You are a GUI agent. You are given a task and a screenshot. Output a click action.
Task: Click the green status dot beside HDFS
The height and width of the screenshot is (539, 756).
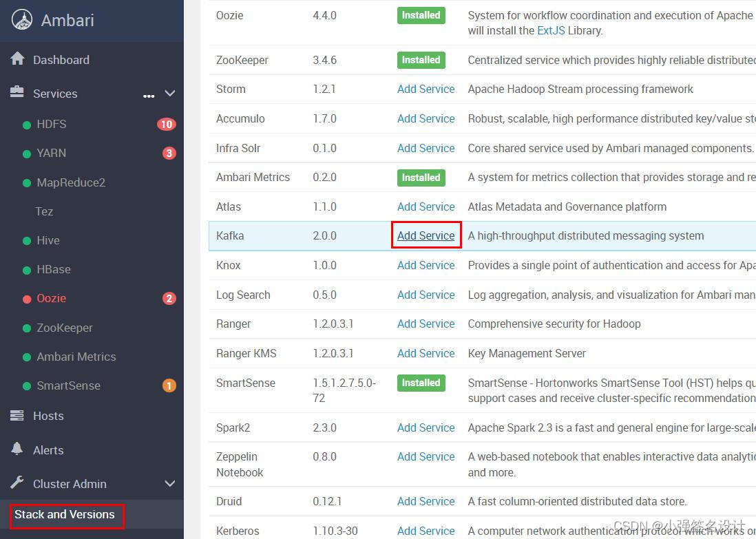[27, 125]
